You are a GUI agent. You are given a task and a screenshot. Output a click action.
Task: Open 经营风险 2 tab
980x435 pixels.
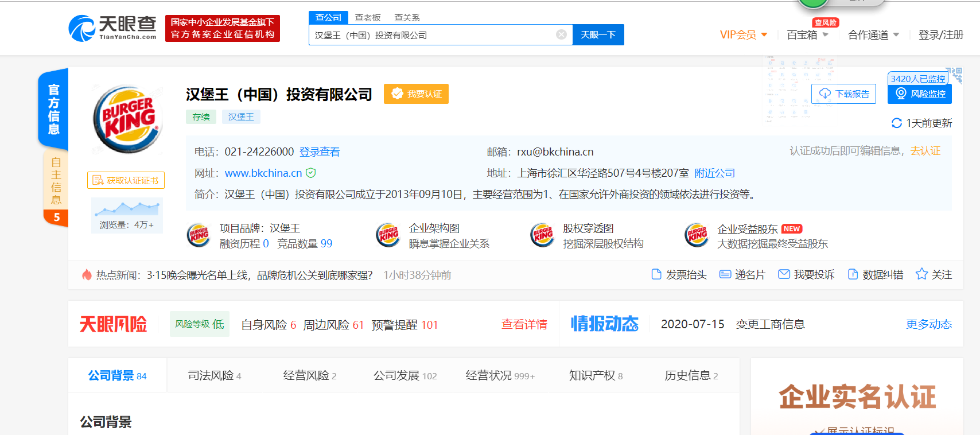[310, 375]
